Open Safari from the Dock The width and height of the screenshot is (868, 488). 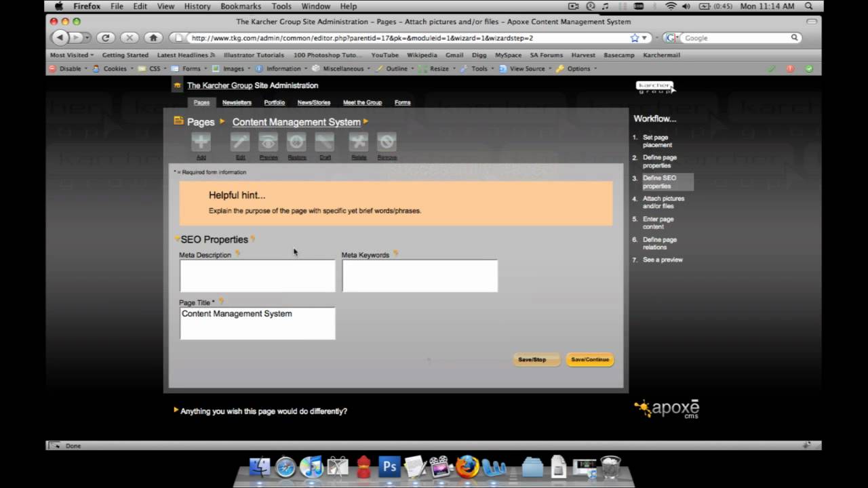point(285,467)
